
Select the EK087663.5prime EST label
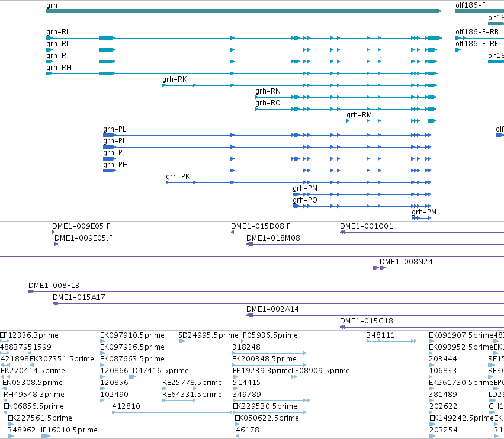point(132,359)
